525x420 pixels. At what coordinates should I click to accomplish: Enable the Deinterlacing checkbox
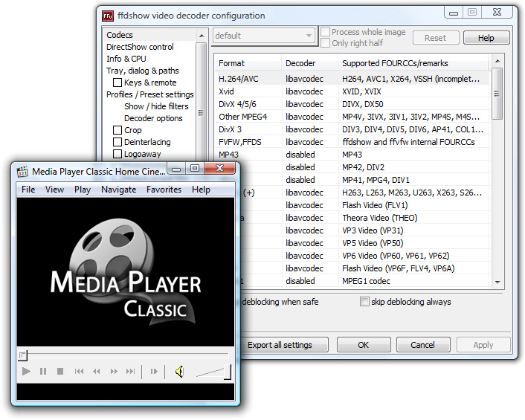tap(117, 142)
